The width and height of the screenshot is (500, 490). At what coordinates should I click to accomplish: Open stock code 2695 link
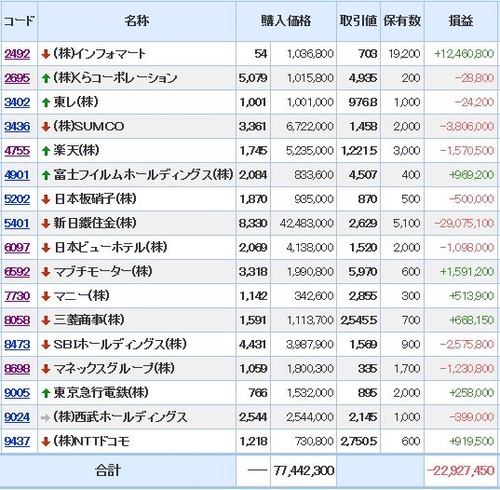coord(17,78)
